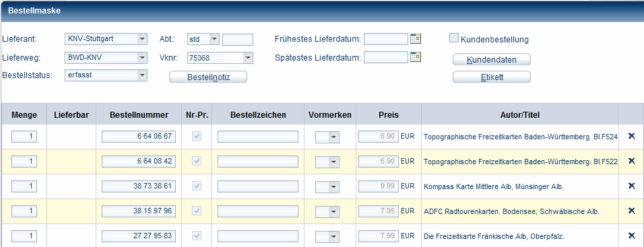Delete the Freizeitkarte Fränkische Alb row
This screenshot has width=644, height=247.
632,236
